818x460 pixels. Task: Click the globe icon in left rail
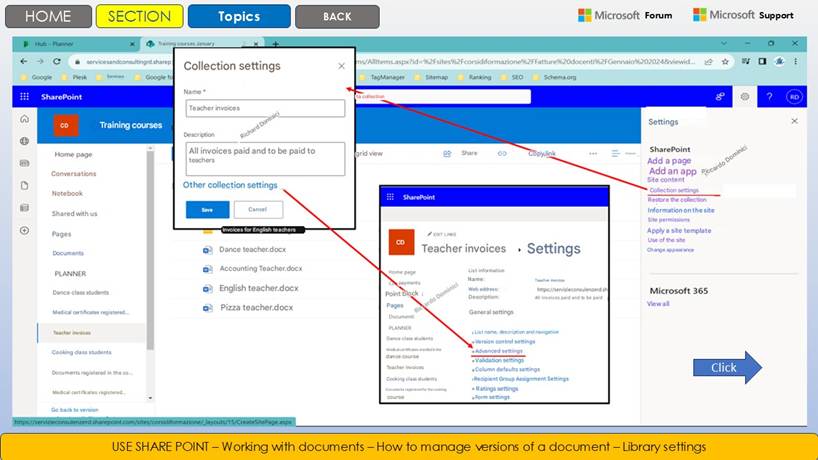tap(25, 141)
